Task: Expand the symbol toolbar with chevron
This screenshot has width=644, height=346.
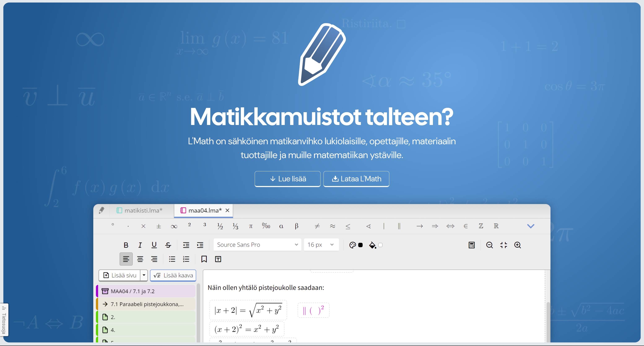Action: [x=531, y=226]
